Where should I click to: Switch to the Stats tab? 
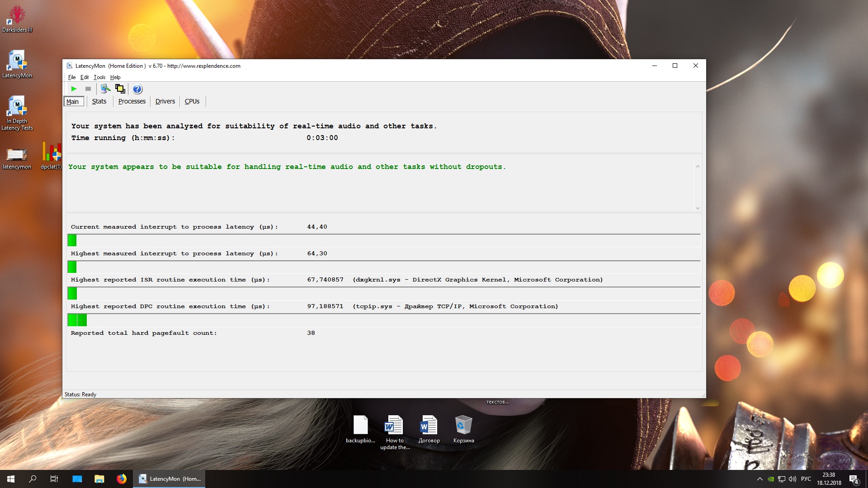coord(99,101)
